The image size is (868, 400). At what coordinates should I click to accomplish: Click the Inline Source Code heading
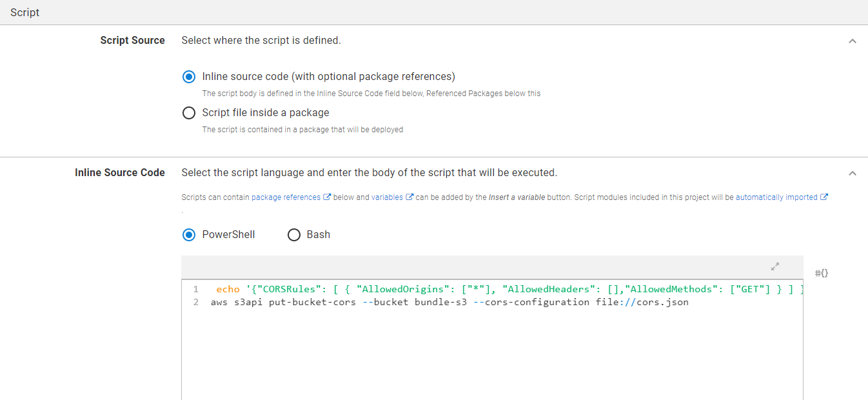pos(119,173)
